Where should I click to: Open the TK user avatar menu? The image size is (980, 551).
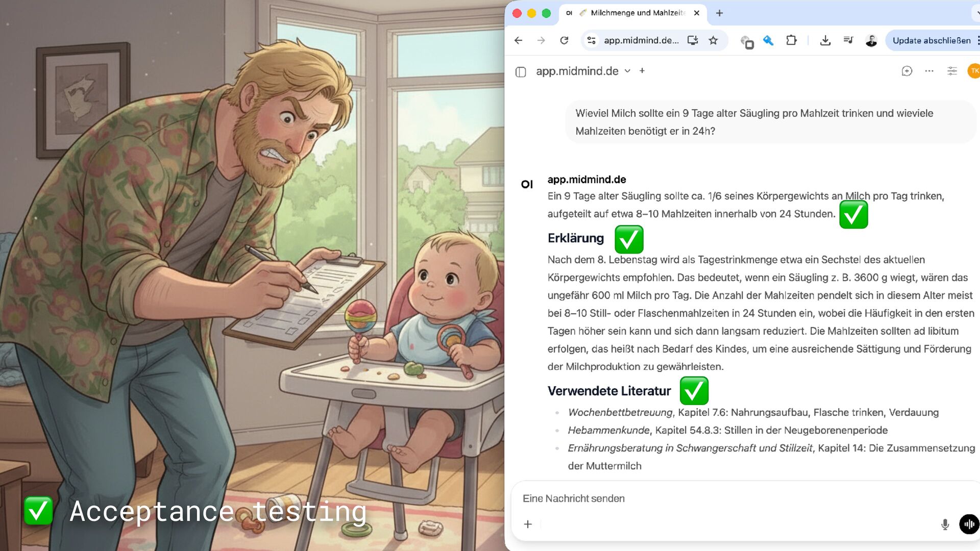point(973,71)
